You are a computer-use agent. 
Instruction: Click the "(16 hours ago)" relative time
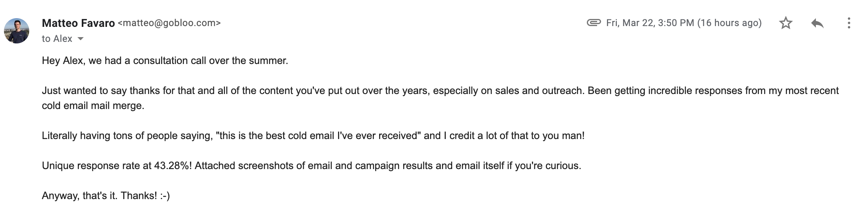coord(729,23)
